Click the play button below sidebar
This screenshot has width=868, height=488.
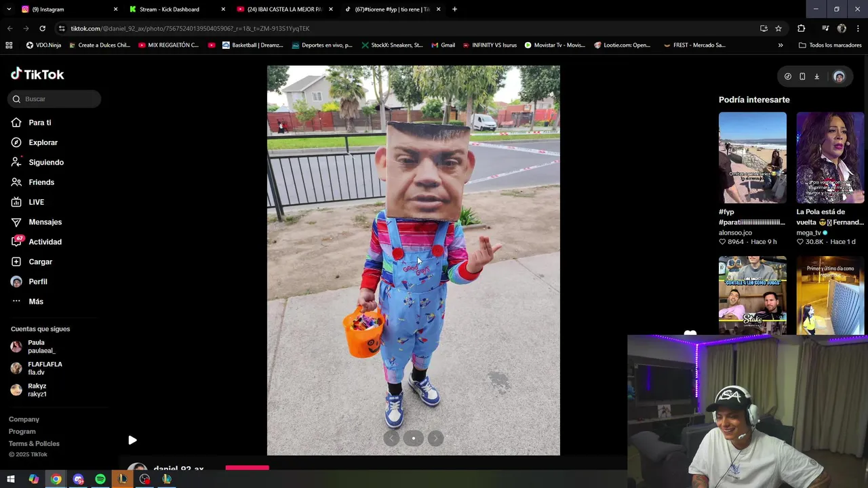pos(132,440)
